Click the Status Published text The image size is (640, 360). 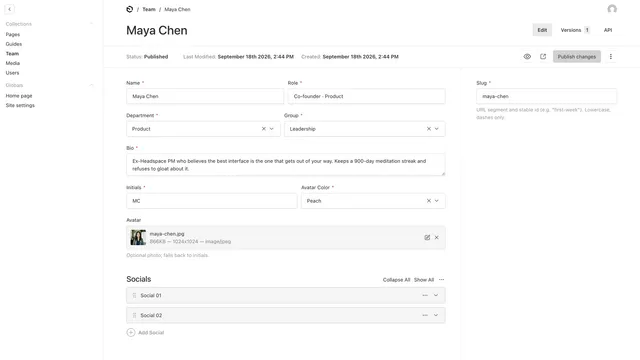point(147,57)
